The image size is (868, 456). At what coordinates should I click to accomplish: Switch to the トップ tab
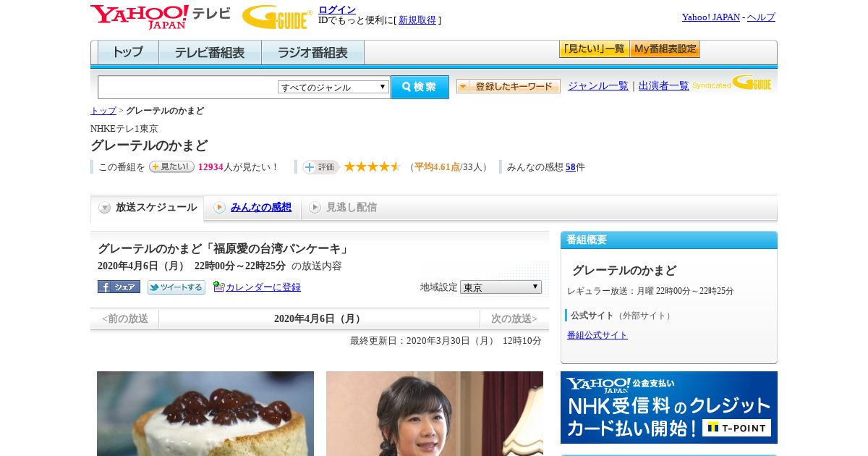tap(128, 53)
